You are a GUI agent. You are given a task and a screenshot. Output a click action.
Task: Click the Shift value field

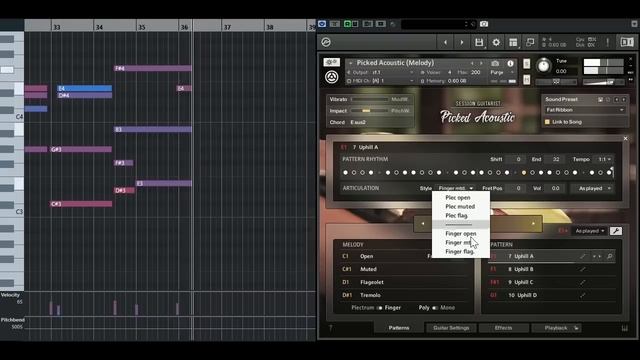click(x=515, y=159)
